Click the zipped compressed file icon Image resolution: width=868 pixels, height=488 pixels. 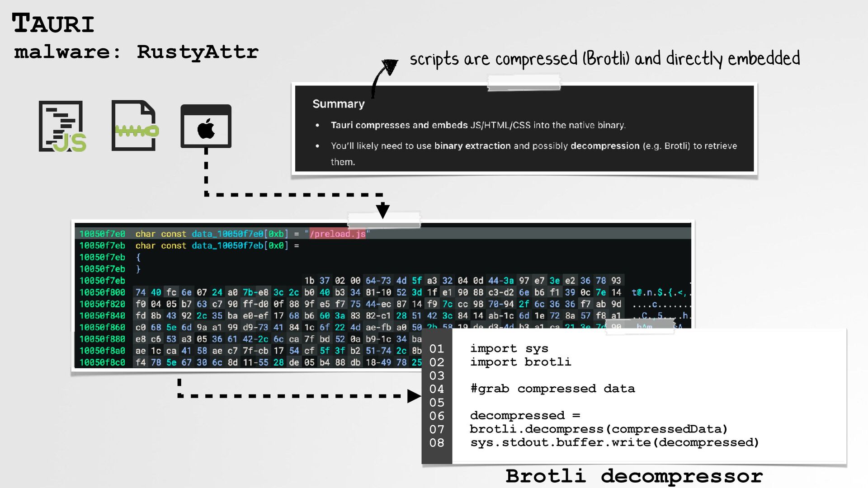click(x=135, y=125)
